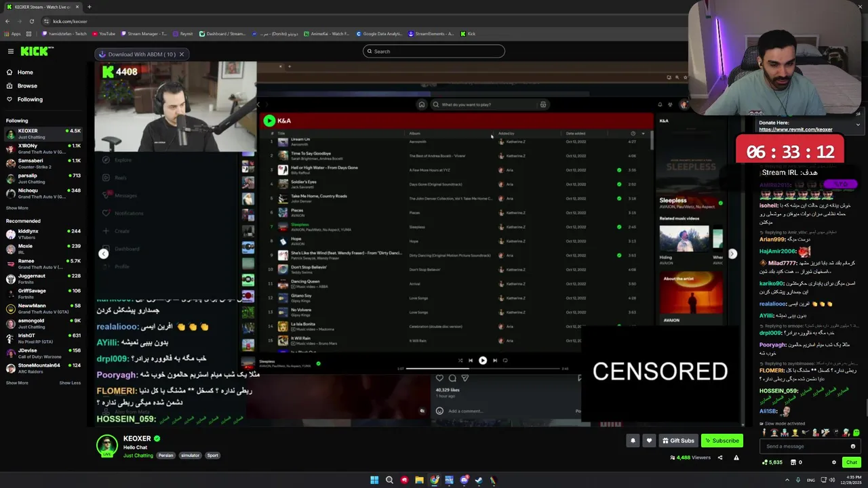Screen dimensions: 868x488
Task: Click the green Subscribe button
Action: pyautogui.click(x=722, y=441)
